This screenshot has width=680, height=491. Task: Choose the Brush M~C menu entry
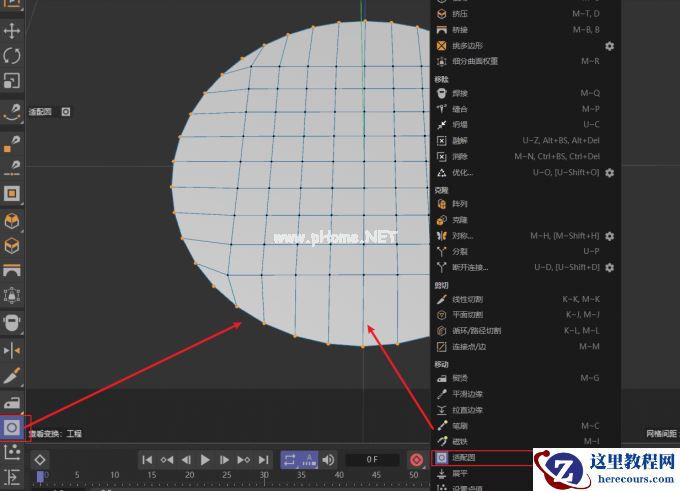click(x=525, y=426)
